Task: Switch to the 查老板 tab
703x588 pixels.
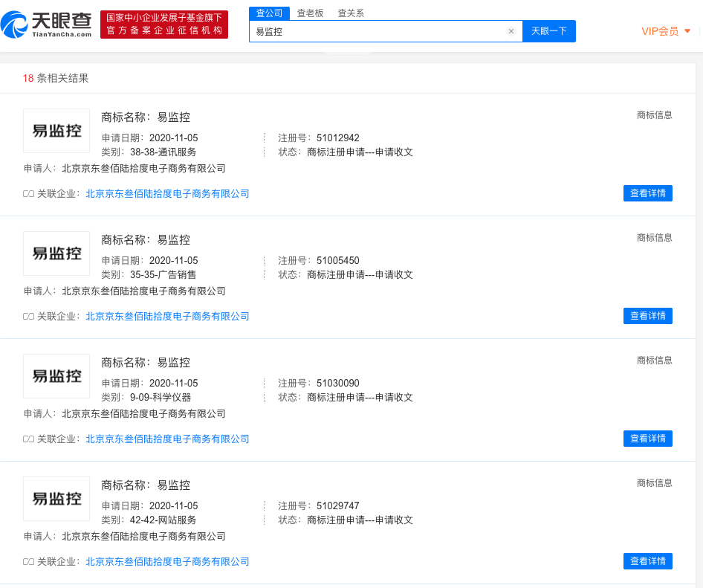Action: click(x=310, y=13)
